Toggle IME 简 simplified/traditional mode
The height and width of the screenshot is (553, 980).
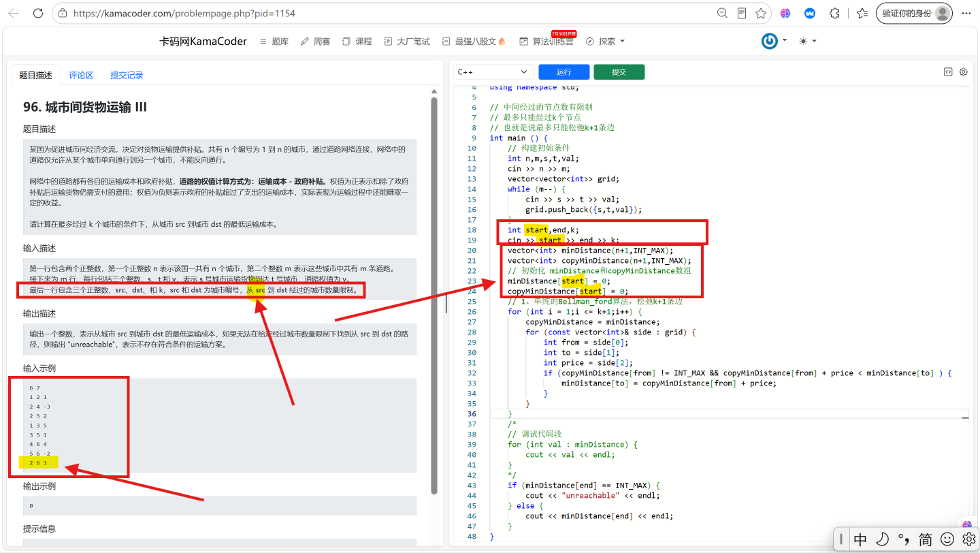tap(926, 539)
